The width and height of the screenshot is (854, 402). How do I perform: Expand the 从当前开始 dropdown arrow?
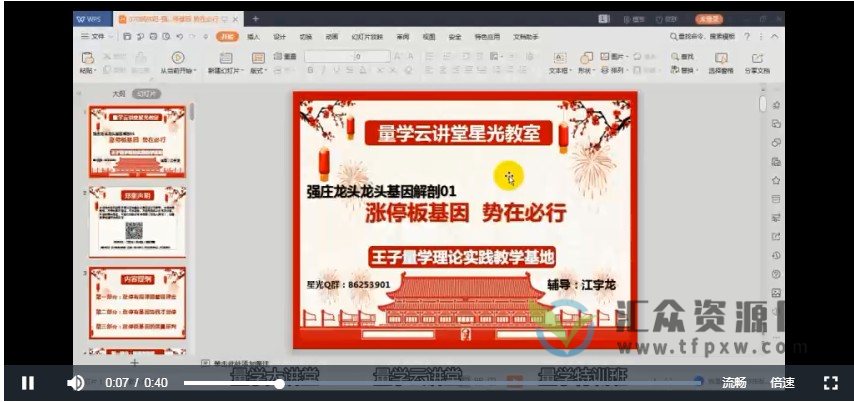[x=196, y=71]
